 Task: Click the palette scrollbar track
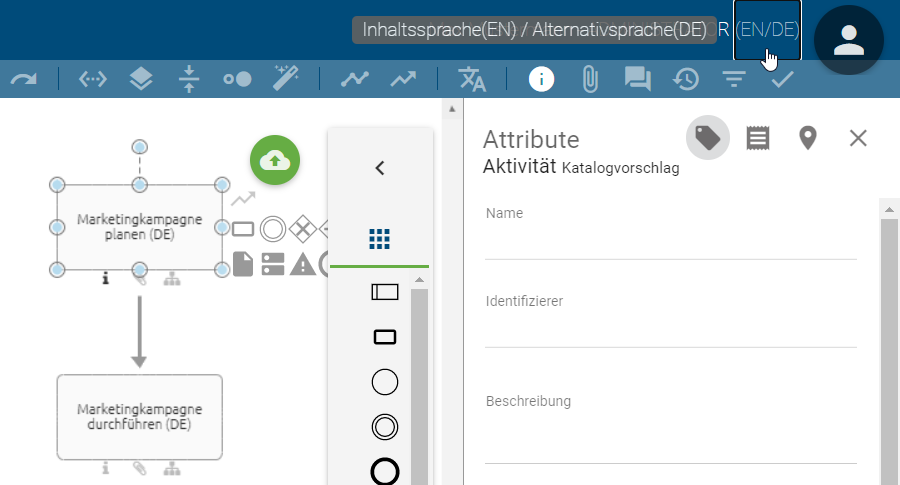point(420,386)
